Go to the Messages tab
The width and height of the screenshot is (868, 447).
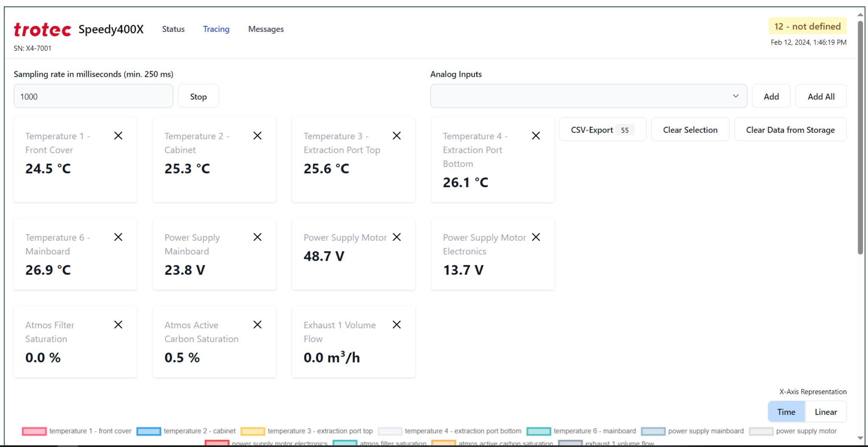[x=266, y=29]
